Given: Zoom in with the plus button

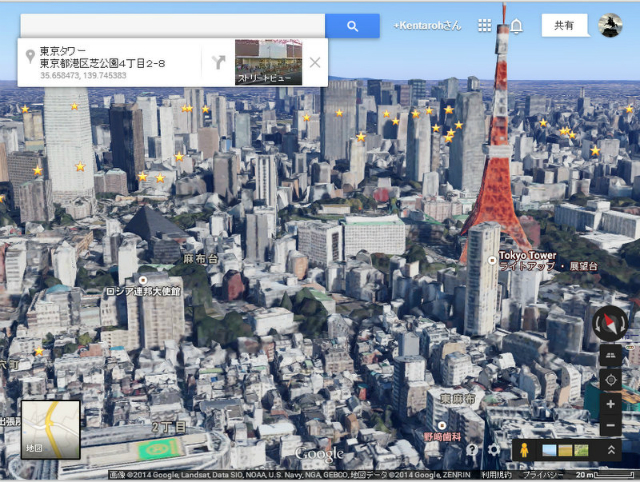Looking at the screenshot, I should (611, 404).
